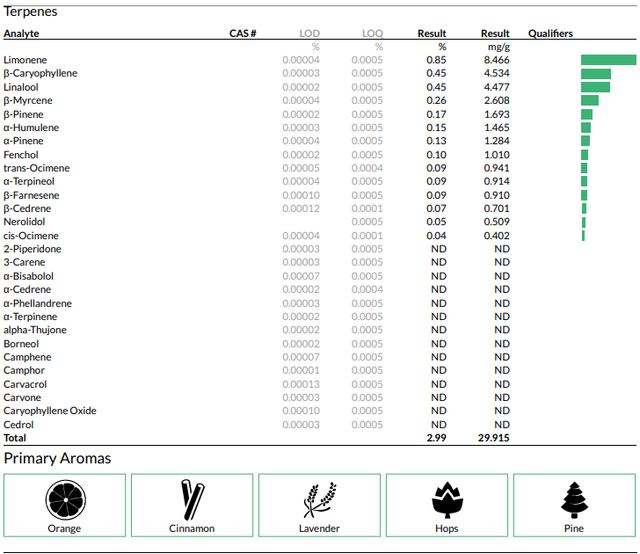Select the Cinnamon sticks aroma icon
Image resolution: width=640 pixels, height=554 pixels.
pos(193,500)
